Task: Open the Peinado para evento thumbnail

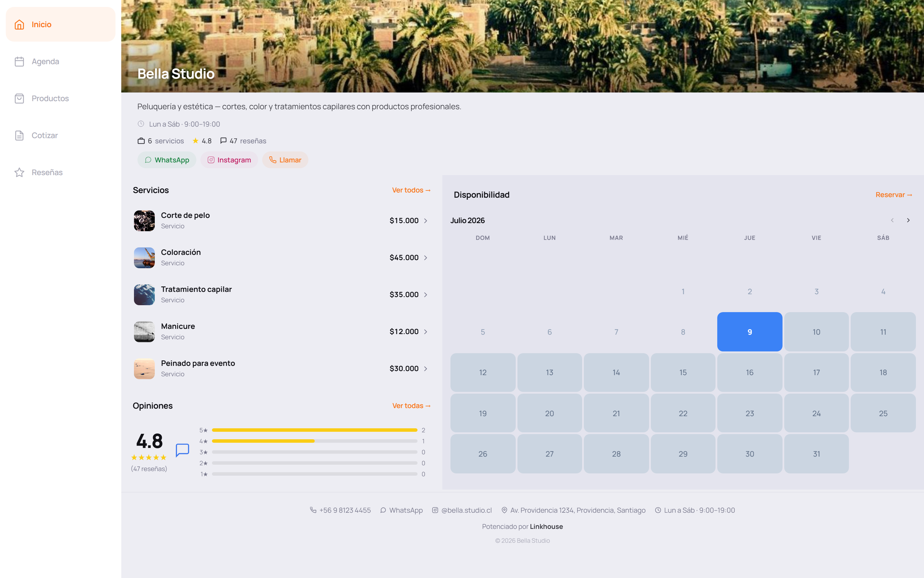Action: pos(144,369)
